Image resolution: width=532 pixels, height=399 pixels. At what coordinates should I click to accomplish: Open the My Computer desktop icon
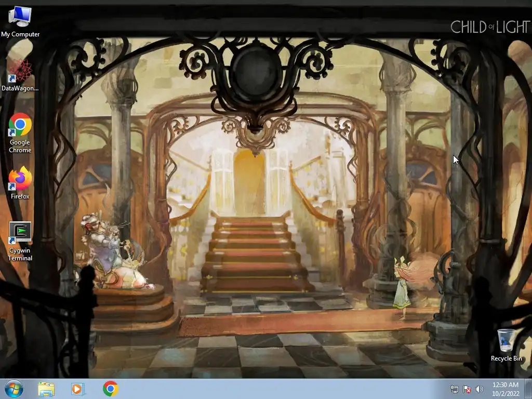pyautogui.click(x=20, y=22)
